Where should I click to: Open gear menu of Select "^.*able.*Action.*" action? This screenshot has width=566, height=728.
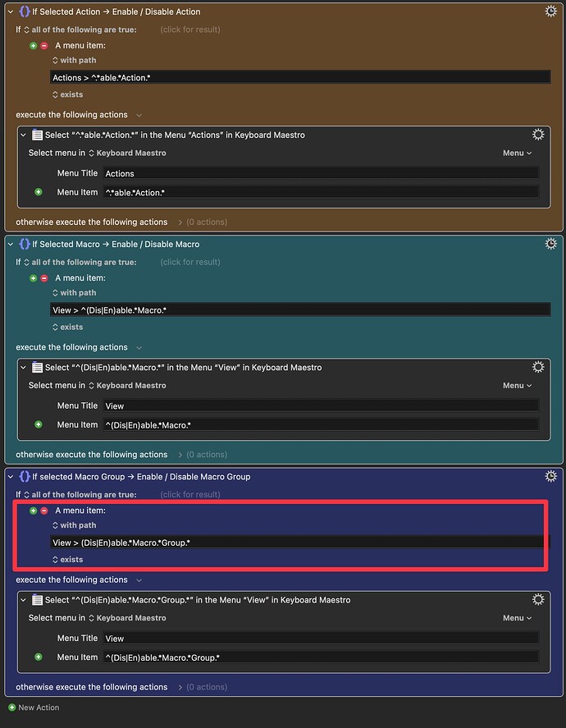[538, 135]
